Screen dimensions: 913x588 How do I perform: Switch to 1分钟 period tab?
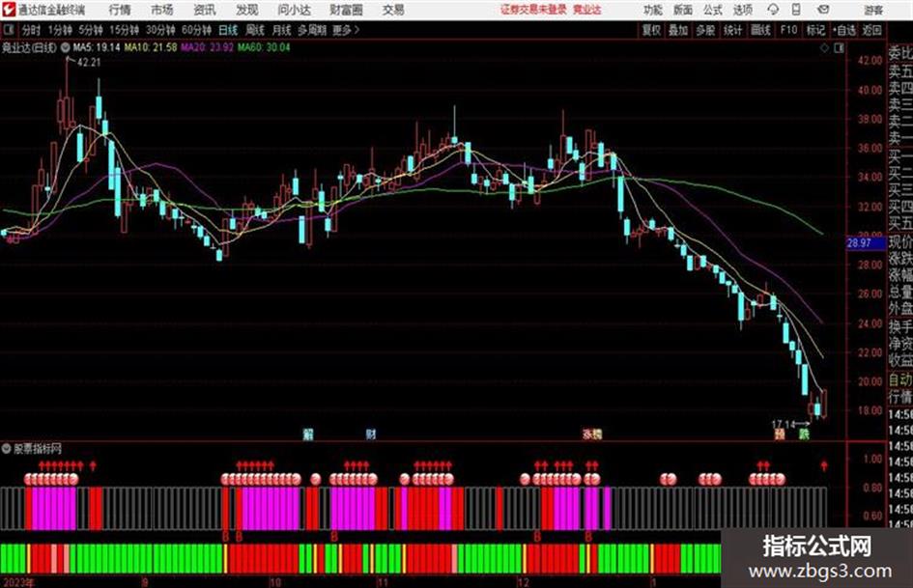[60, 30]
